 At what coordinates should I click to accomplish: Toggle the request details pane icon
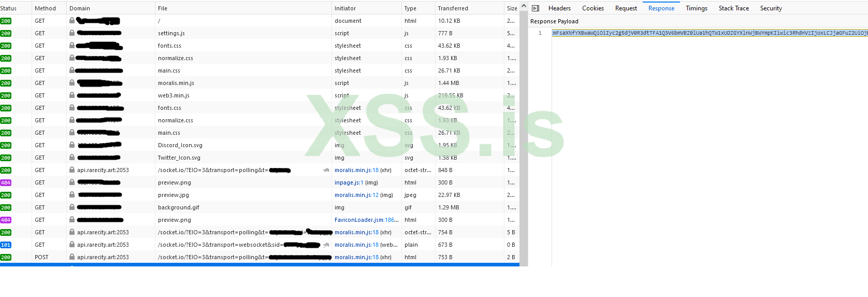tap(536, 8)
